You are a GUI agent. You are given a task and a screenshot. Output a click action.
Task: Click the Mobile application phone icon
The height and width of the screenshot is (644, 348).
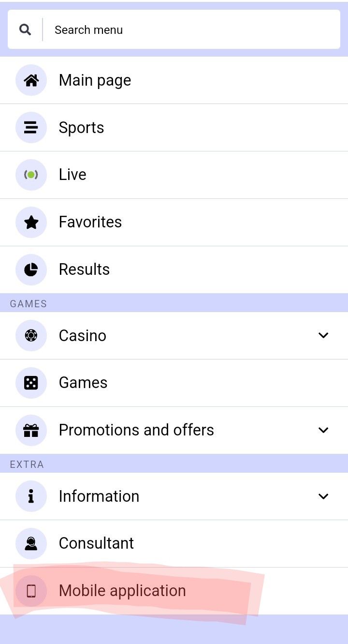[31, 591]
